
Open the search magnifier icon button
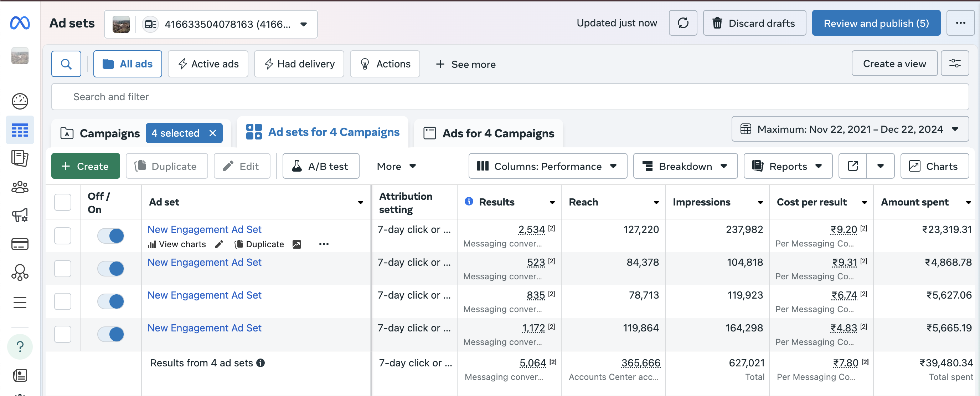(x=66, y=64)
